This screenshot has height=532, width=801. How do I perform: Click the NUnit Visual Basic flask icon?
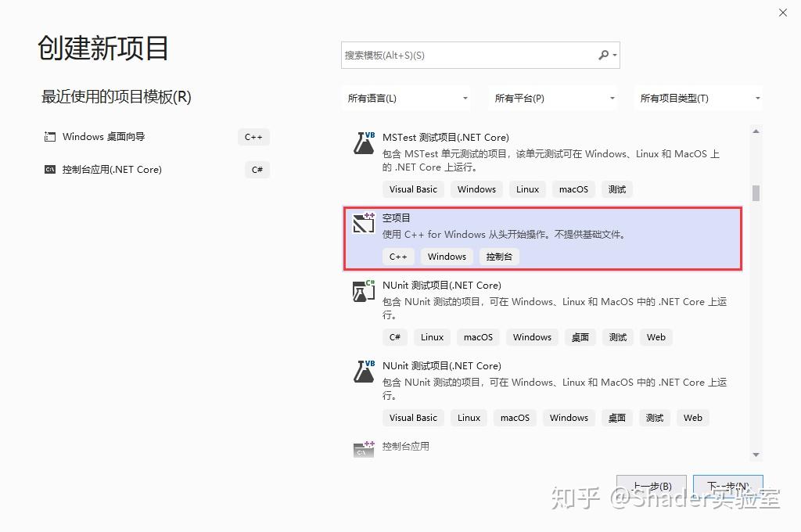click(x=363, y=371)
